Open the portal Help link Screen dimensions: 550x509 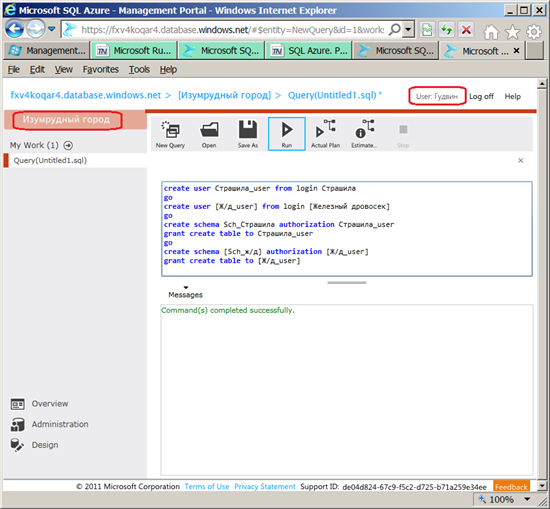[x=512, y=96]
